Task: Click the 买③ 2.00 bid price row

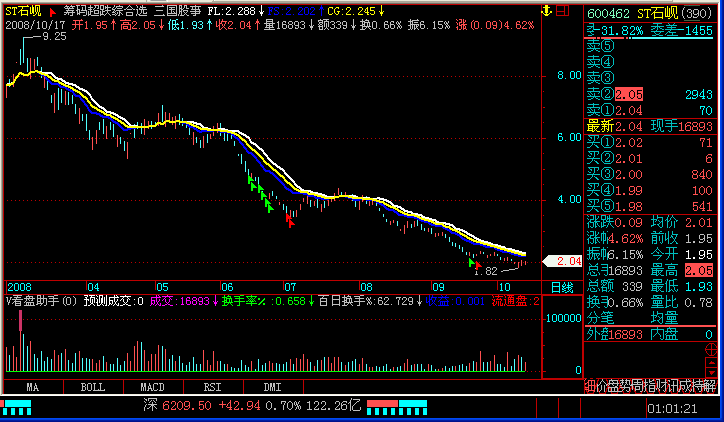Action: coord(650,174)
